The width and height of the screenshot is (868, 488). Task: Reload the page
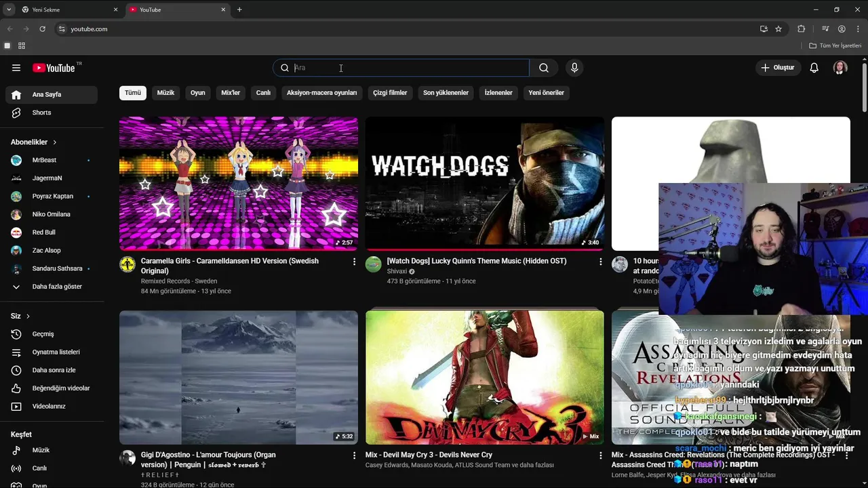point(42,29)
